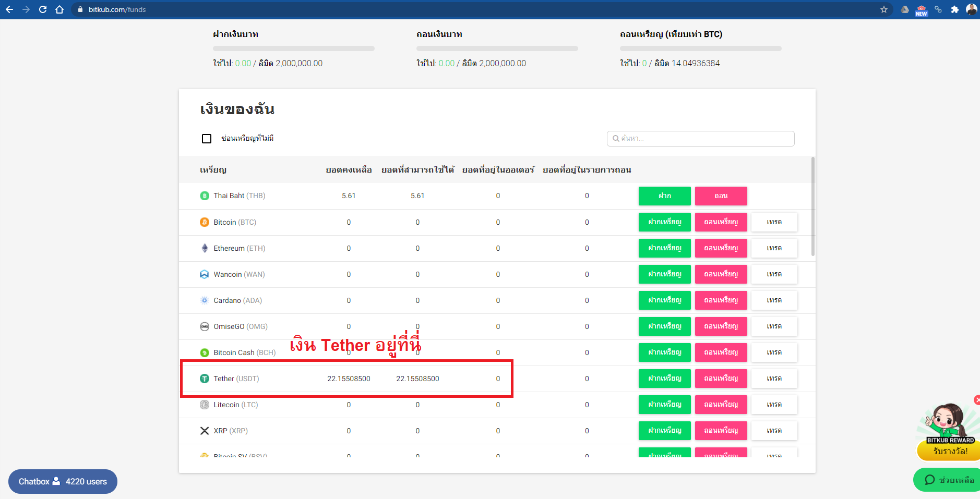Click the Litecoin grey icon

pyautogui.click(x=205, y=405)
